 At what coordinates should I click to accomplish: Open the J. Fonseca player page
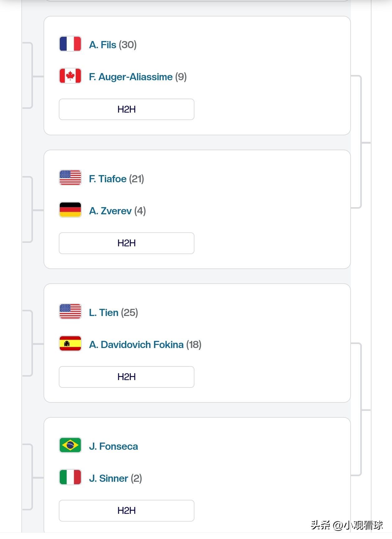click(113, 446)
